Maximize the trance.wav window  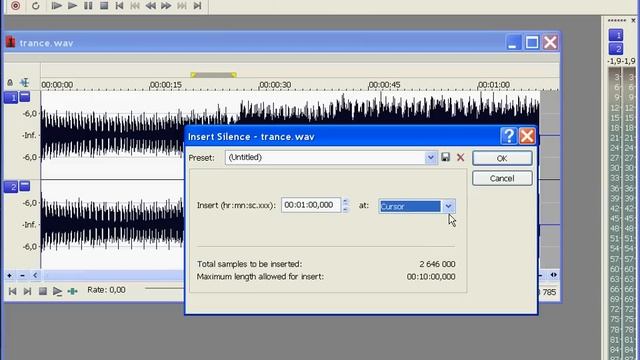coord(532,42)
